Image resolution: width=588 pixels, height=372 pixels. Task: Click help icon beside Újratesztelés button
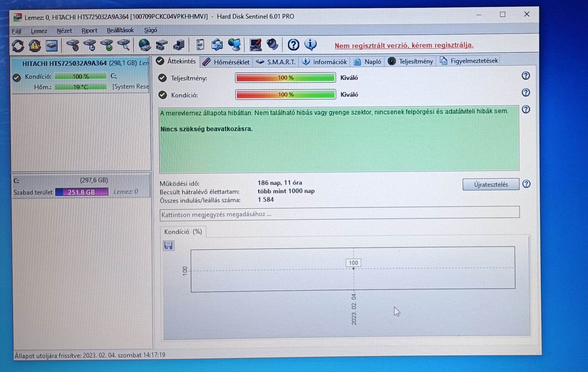[526, 184]
